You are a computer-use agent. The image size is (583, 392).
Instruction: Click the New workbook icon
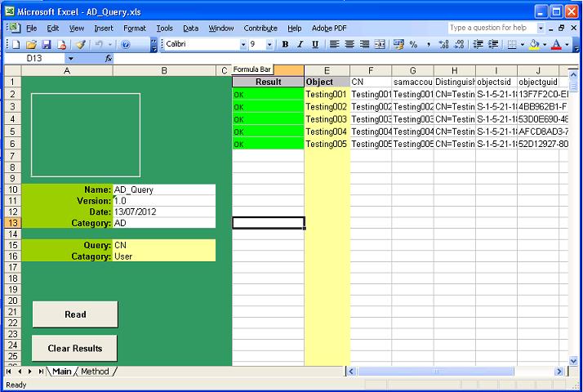tap(16, 44)
